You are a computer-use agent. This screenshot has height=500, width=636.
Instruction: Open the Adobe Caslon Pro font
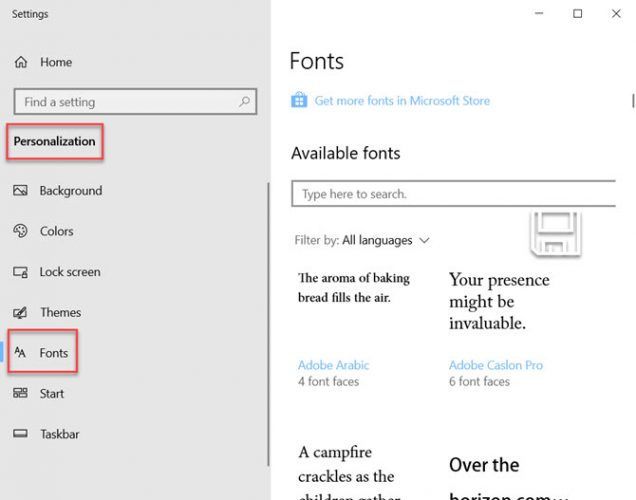coord(496,365)
